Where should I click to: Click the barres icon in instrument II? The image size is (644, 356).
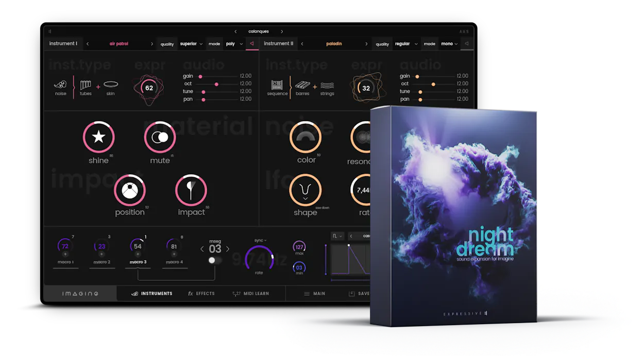(302, 84)
